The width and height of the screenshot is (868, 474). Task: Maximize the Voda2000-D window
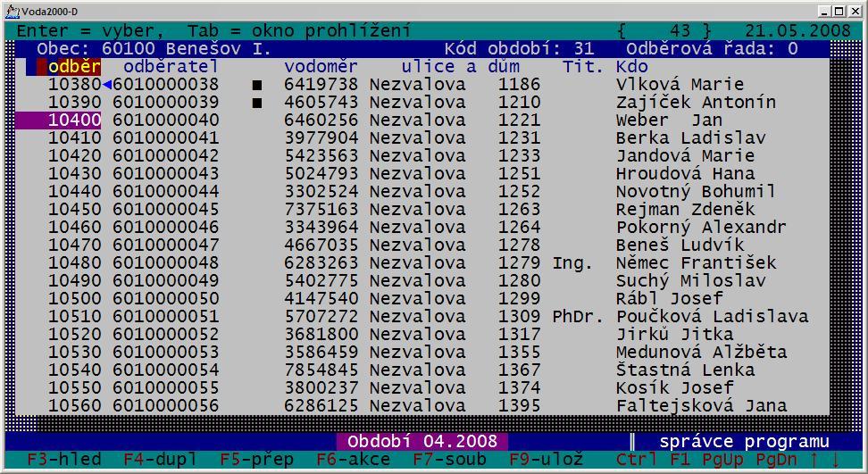pyautogui.click(x=839, y=11)
